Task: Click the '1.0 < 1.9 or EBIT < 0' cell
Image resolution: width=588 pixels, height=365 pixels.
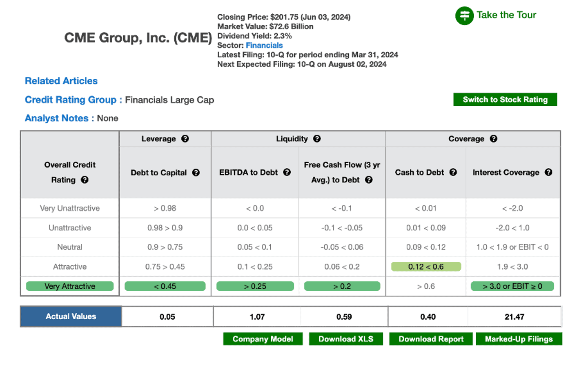Action: click(x=512, y=247)
